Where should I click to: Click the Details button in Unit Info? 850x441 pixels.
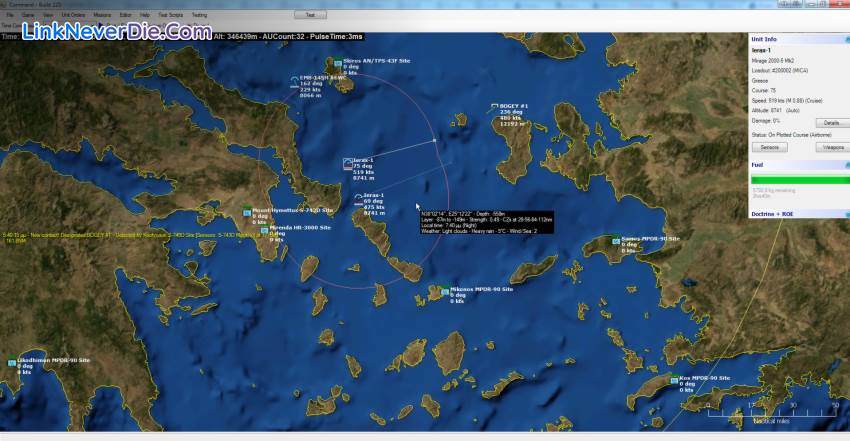click(x=832, y=123)
